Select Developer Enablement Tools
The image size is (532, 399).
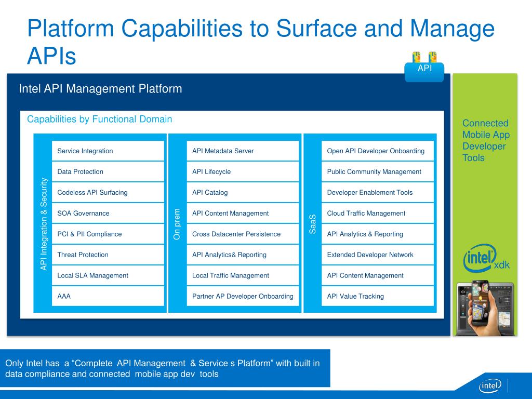coord(378,192)
